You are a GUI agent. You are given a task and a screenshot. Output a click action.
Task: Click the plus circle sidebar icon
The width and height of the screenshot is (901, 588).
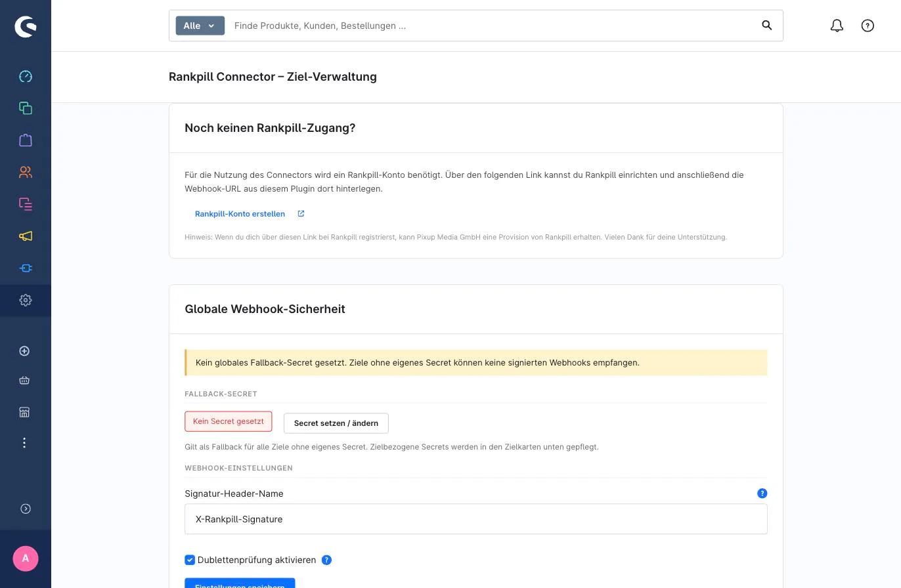pos(24,351)
